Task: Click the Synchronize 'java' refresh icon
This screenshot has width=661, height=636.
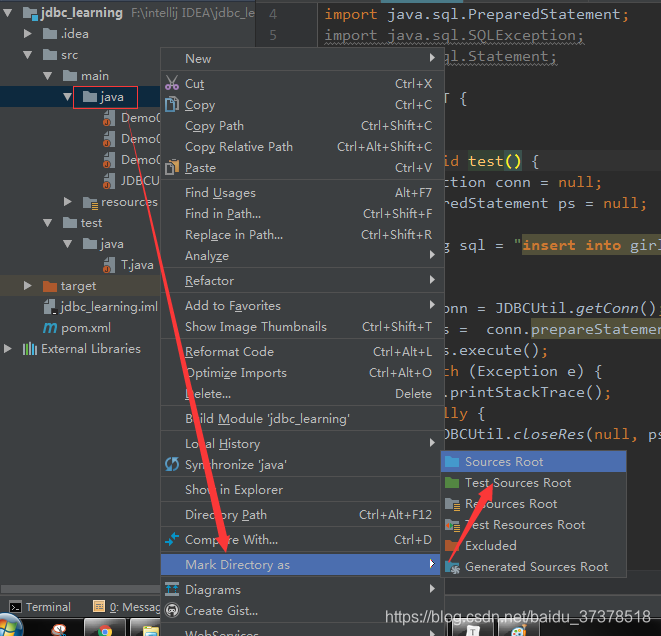Action: pyautogui.click(x=172, y=464)
